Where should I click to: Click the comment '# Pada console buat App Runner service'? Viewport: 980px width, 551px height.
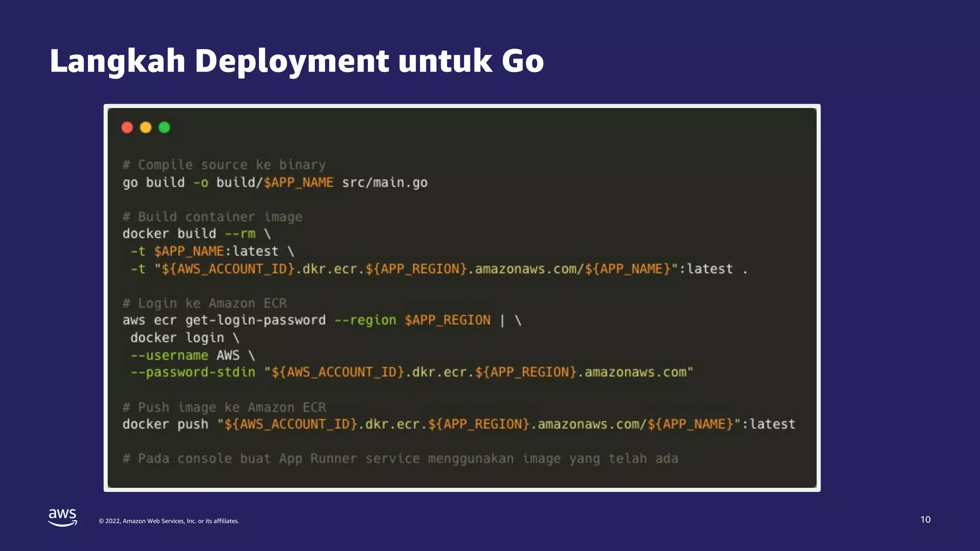(x=401, y=459)
